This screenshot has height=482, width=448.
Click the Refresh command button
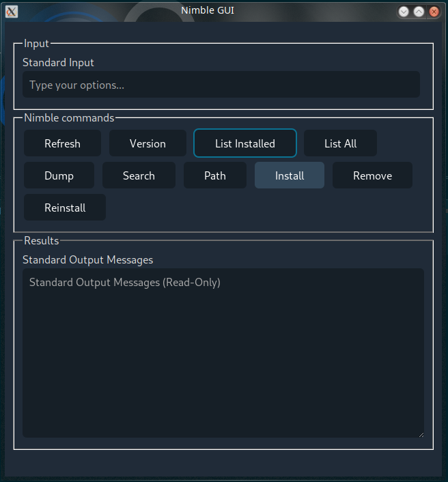click(x=62, y=143)
